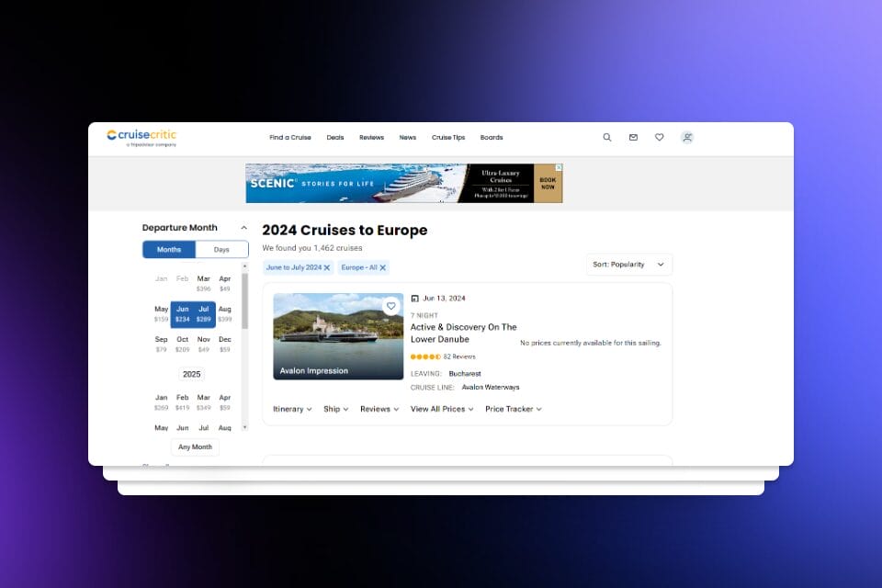Viewport: 882px width, 588px height.
Task: Open the Find a Cruise menu
Action: pos(290,137)
